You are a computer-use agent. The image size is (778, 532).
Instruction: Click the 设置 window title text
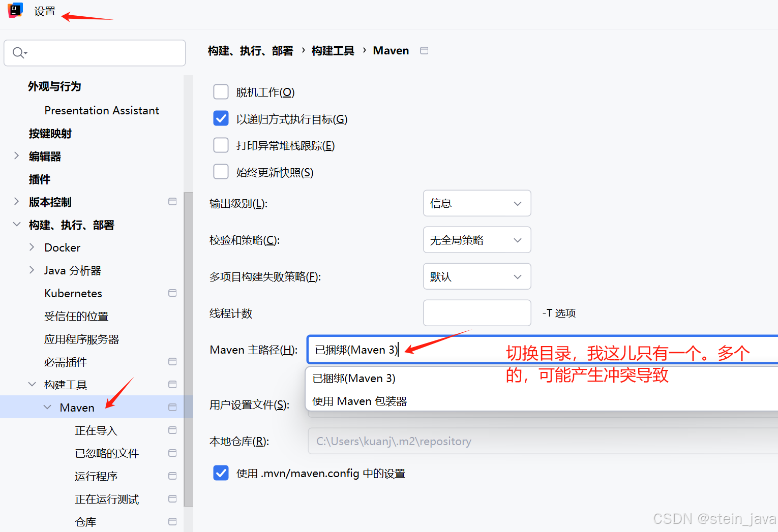click(45, 11)
